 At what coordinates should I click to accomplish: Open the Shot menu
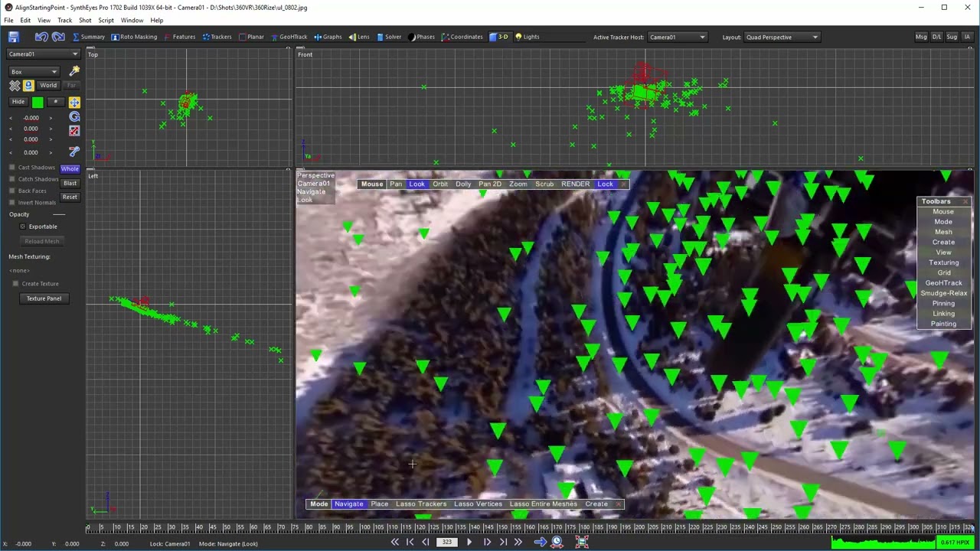(x=85, y=21)
